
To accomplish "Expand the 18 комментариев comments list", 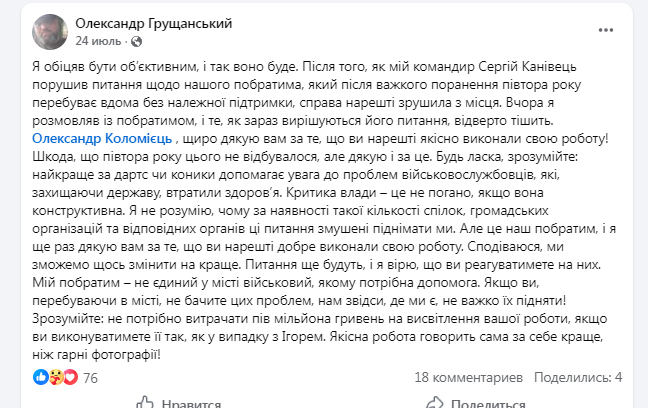I will click(469, 377).
